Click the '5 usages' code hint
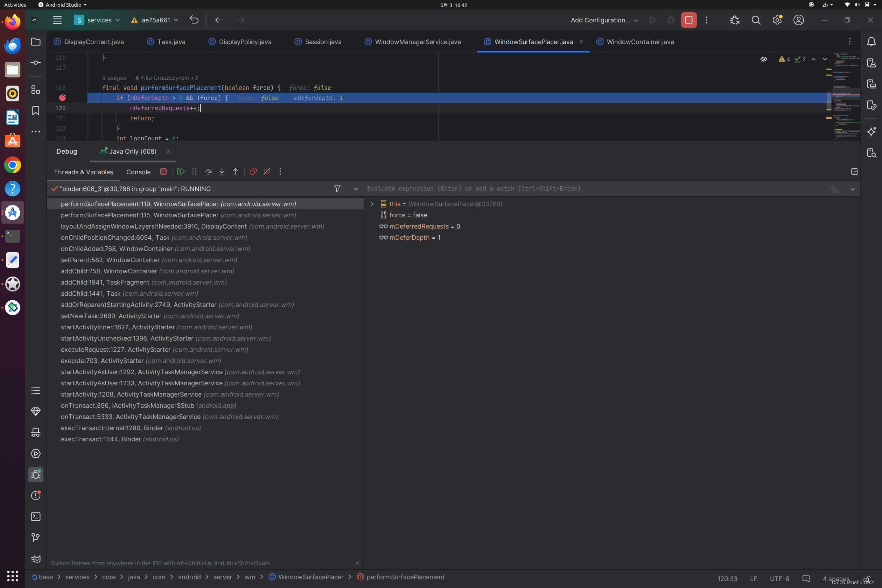The width and height of the screenshot is (882, 588). [x=114, y=78]
